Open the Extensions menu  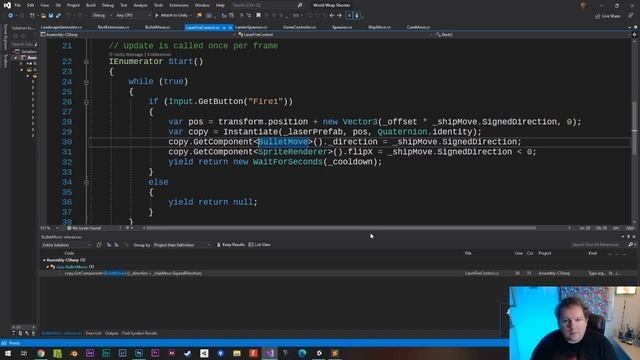click(179, 5)
